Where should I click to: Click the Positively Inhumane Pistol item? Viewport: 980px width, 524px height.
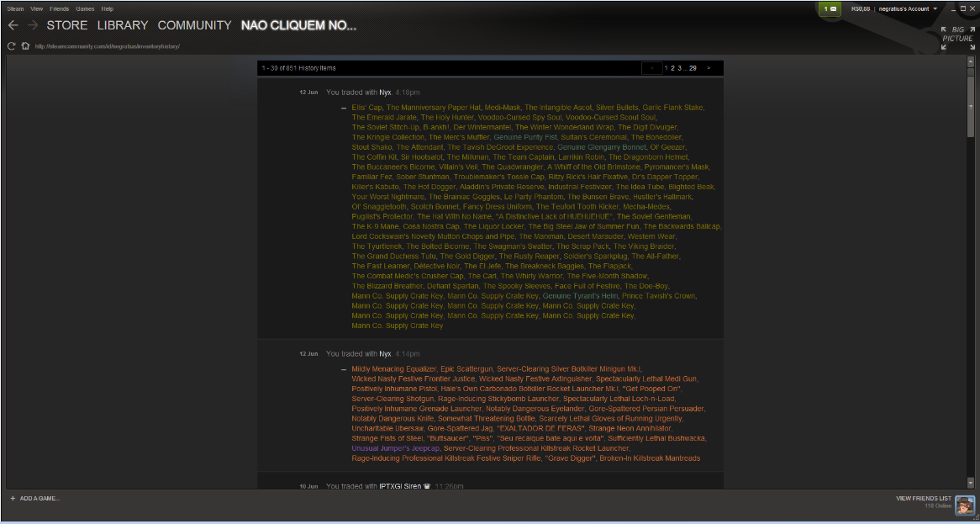coord(393,389)
